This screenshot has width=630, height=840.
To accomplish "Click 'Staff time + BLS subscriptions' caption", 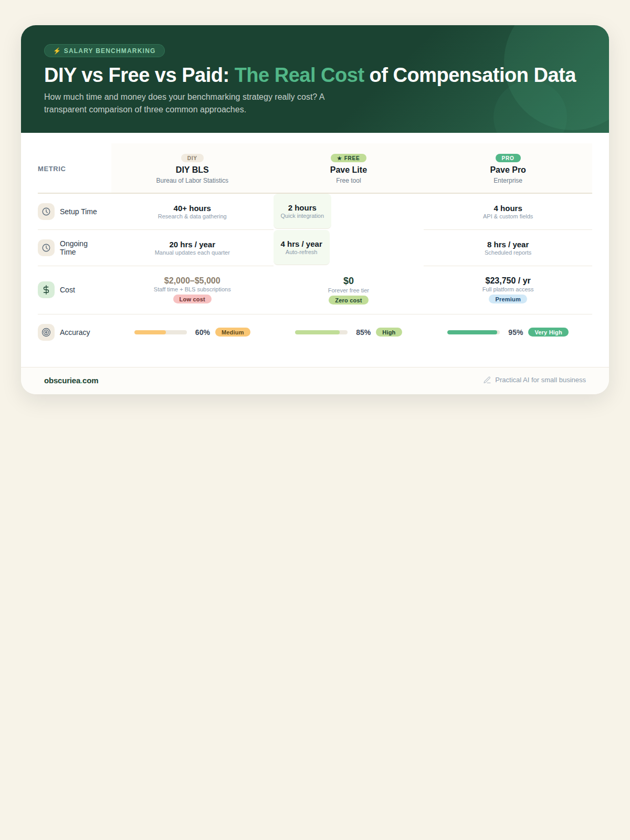I will tap(192, 289).
